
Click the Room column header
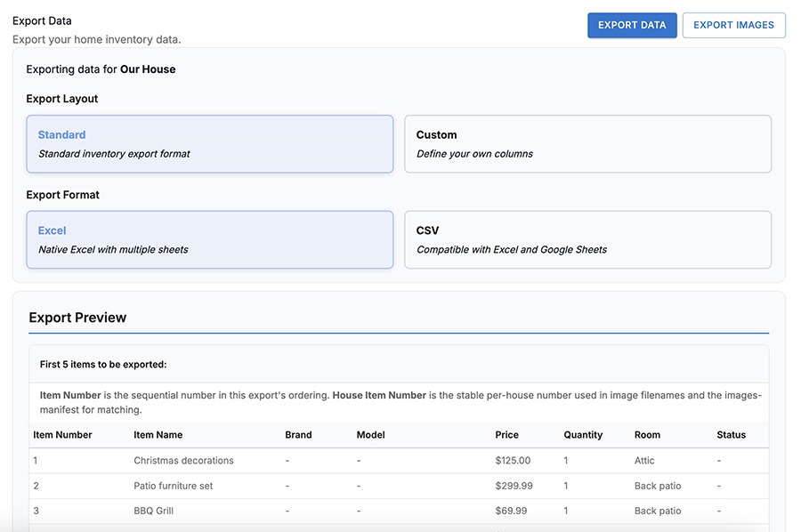pyautogui.click(x=646, y=435)
